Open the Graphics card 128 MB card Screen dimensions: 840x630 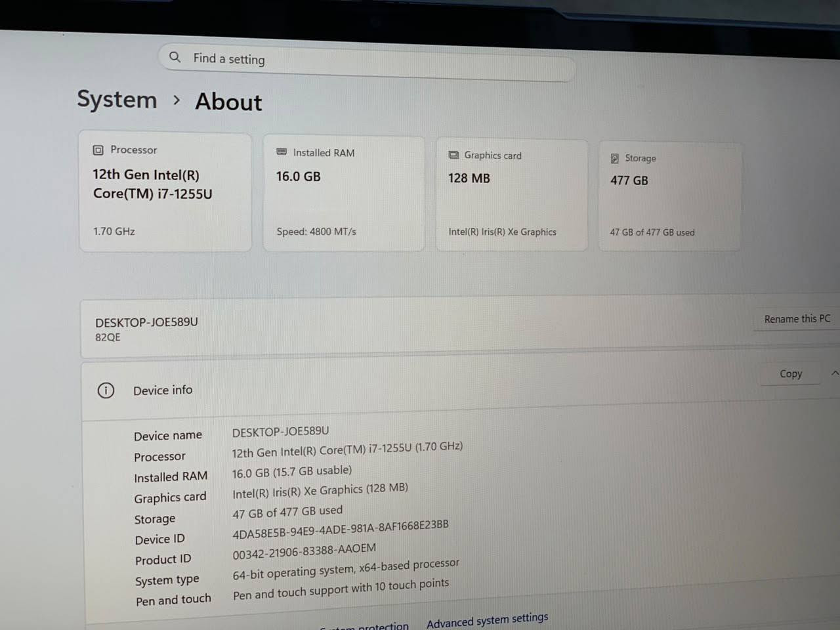(512, 194)
